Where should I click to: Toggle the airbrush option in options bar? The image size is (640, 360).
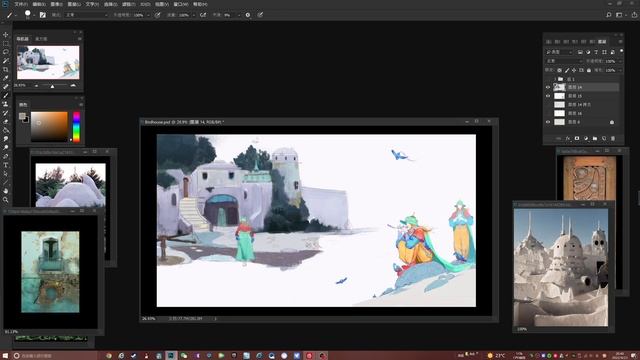[203, 15]
